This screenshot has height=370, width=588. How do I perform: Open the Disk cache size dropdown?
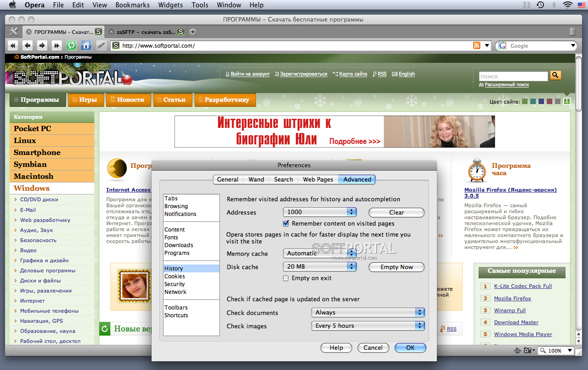320,266
